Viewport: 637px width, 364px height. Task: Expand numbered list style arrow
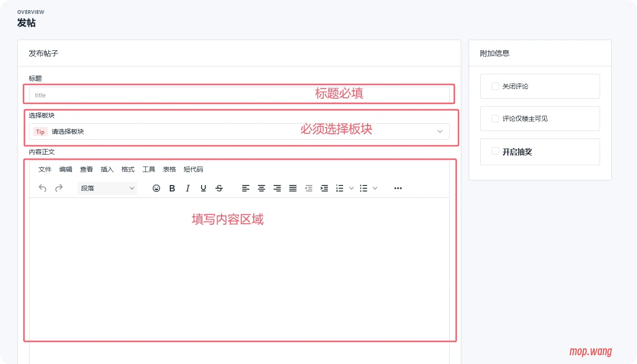[351, 188]
